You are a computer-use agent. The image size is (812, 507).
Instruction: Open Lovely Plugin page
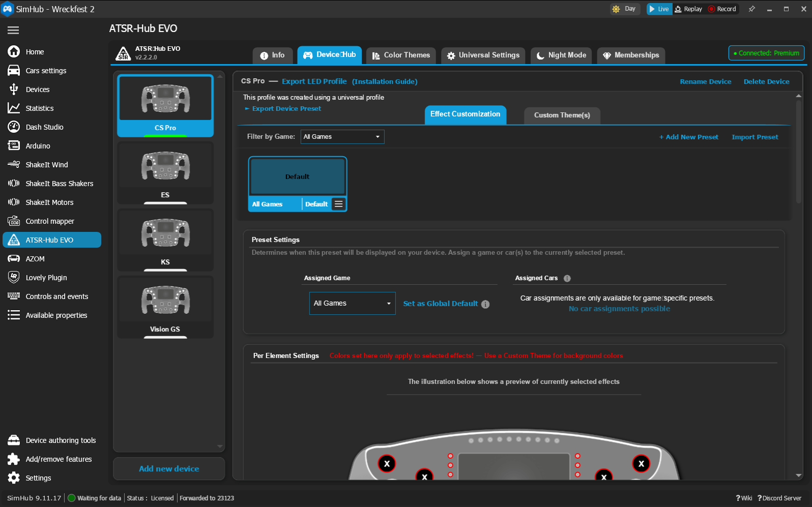pyautogui.click(x=46, y=278)
